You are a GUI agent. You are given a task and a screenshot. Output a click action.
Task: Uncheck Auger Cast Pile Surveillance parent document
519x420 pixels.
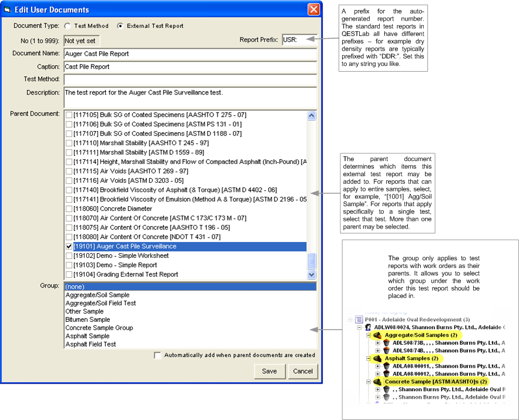tap(69, 247)
